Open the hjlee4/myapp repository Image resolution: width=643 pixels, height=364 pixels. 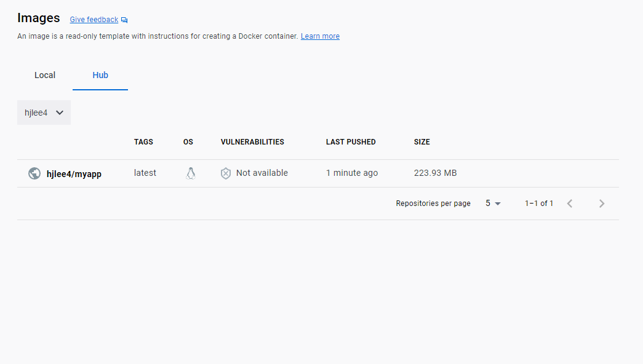tap(74, 174)
